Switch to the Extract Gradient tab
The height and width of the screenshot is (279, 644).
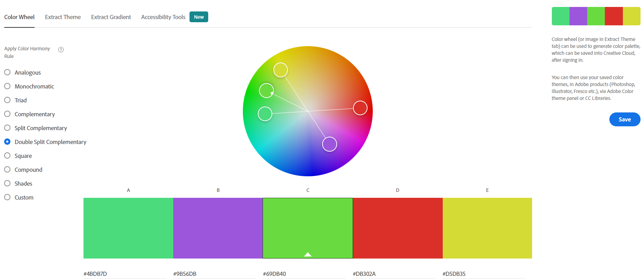(111, 17)
